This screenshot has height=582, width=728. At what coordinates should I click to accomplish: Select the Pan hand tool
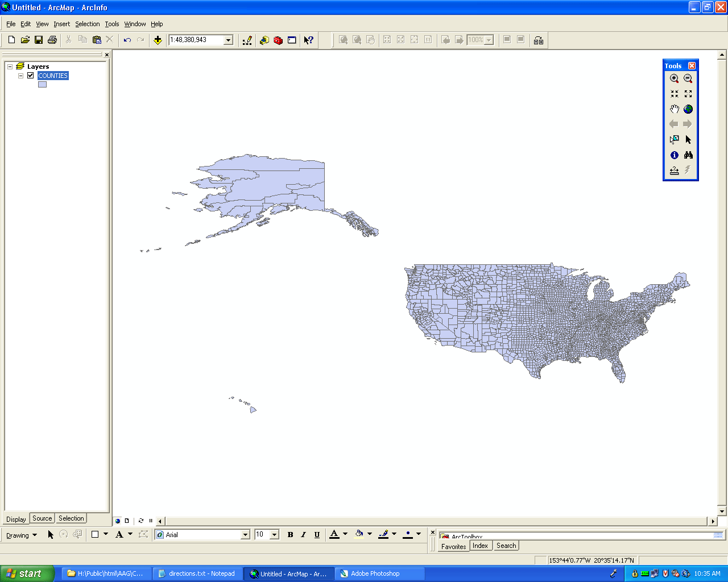[x=674, y=109]
